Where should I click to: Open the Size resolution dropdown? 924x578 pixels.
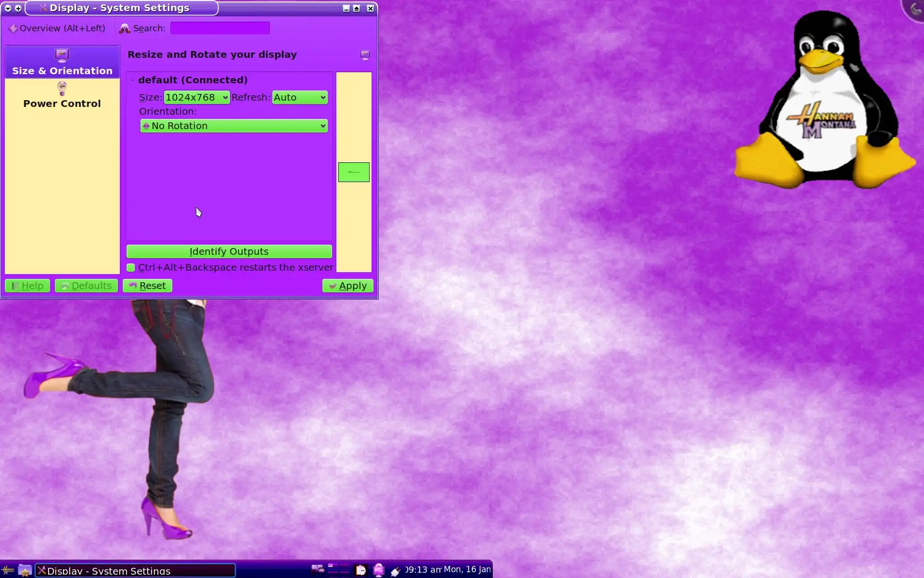click(196, 97)
